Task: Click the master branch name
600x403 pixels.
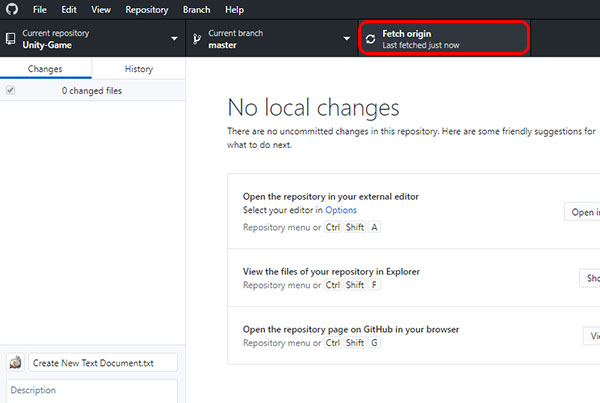Action: point(222,45)
